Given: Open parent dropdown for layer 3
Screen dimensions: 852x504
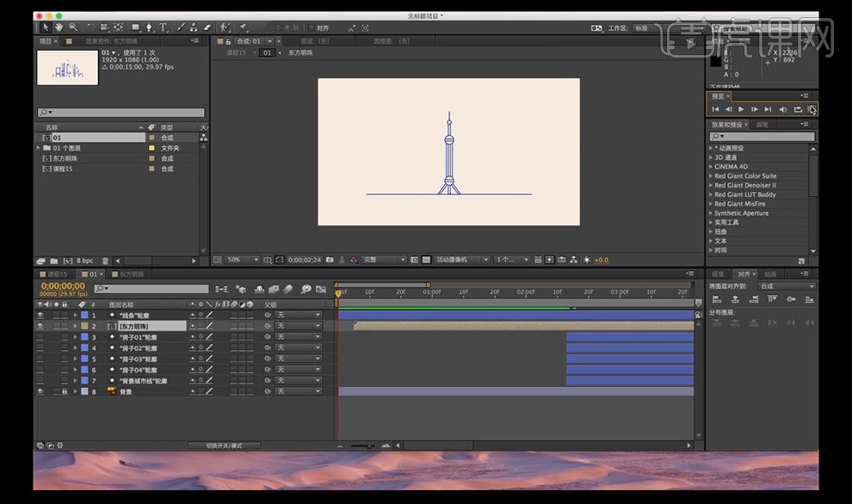Looking at the screenshot, I should coord(298,337).
